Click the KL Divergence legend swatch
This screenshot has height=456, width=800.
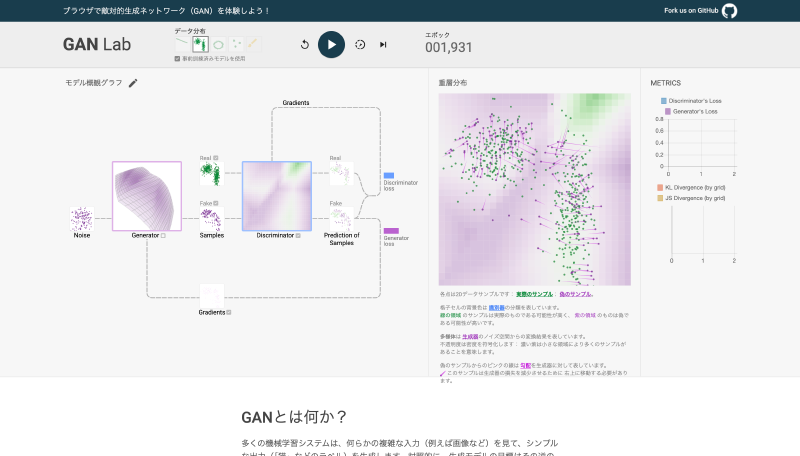point(660,188)
